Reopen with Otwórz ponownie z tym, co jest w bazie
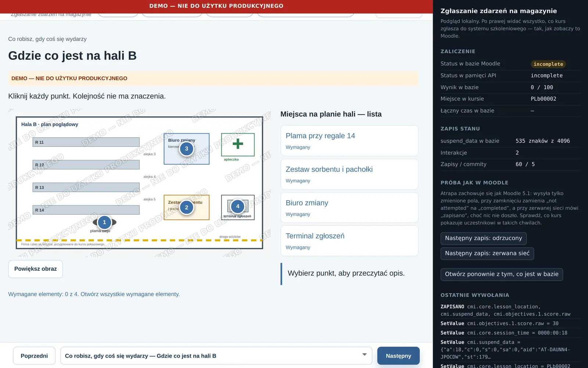This screenshot has width=588, height=368. tap(502, 274)
